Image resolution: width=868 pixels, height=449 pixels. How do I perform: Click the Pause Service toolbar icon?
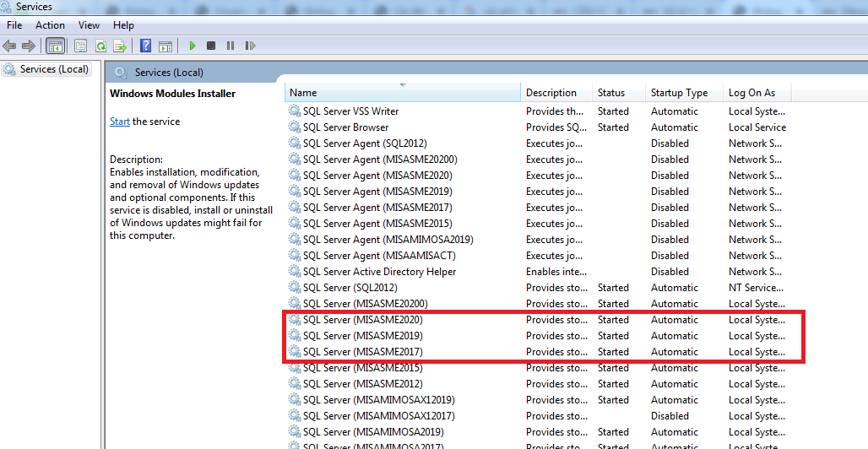pyautogui.click(x=231, y=46)
